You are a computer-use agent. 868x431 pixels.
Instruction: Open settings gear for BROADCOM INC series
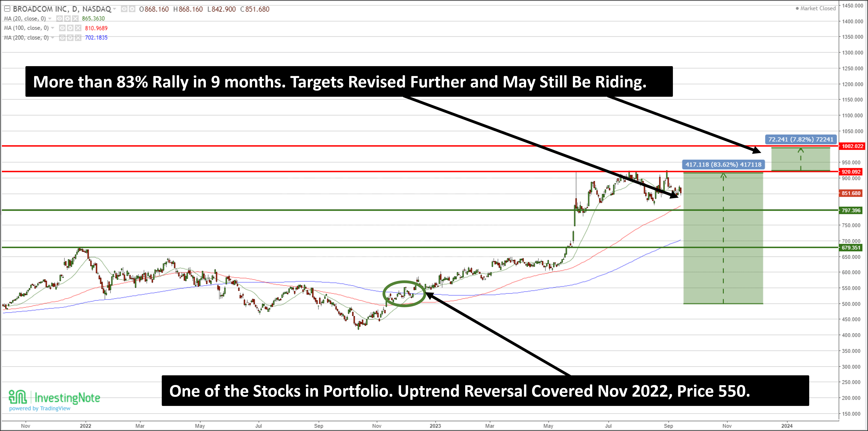(132, 9)
